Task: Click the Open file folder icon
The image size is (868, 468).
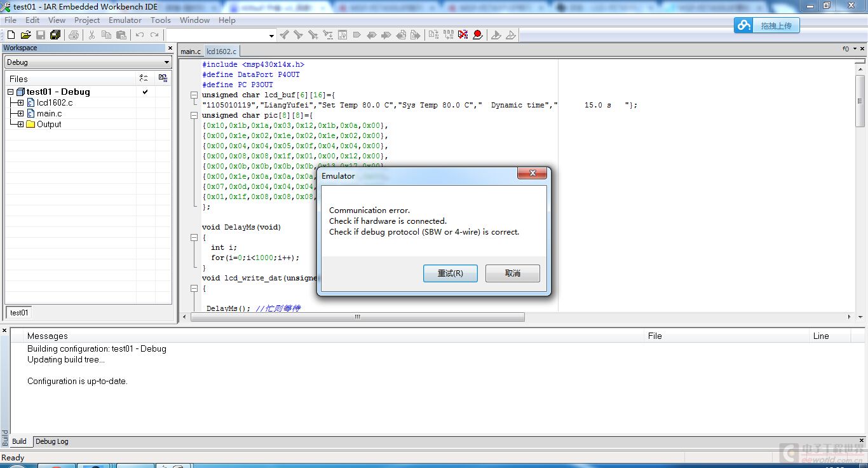Action: pos(25,35)
